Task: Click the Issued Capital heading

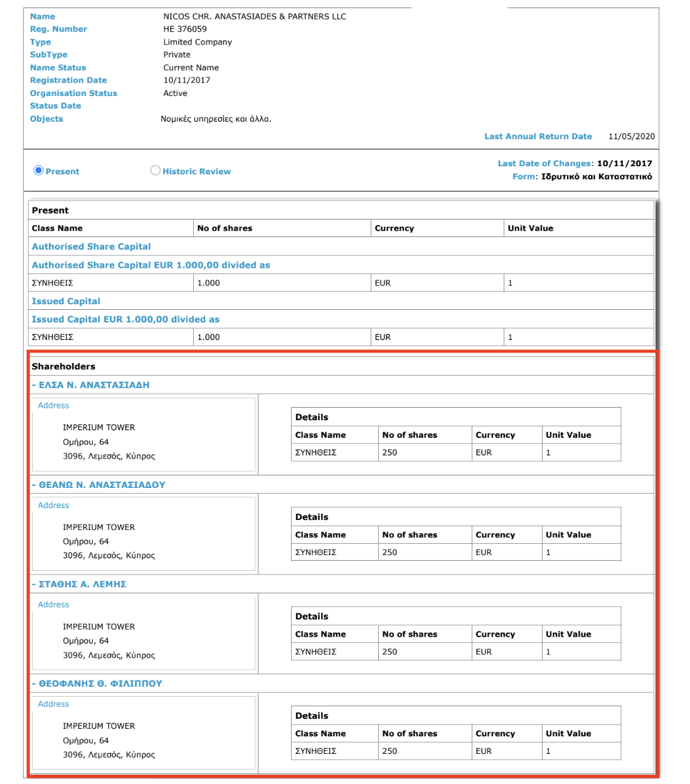Action: pyautogui.click(x=66, y=301)
